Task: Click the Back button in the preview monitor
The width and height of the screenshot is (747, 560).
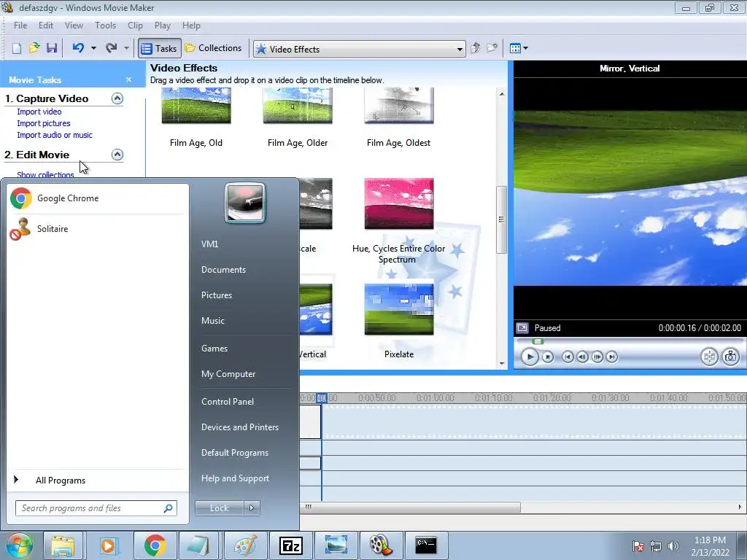Action: click(568, 357)
